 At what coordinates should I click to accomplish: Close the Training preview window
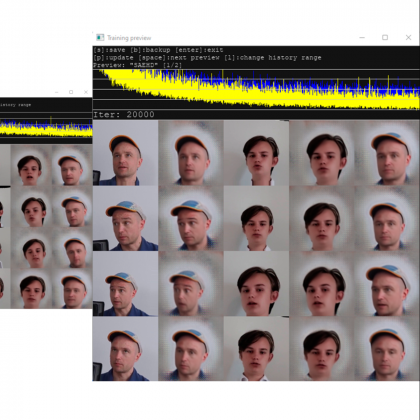(x=408, y=37)
